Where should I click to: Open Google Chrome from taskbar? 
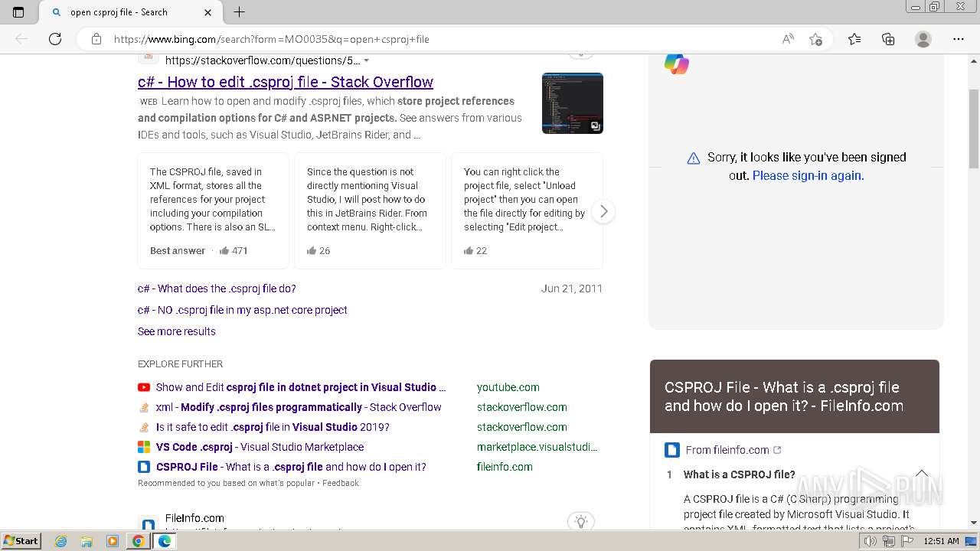coord(138,541)
